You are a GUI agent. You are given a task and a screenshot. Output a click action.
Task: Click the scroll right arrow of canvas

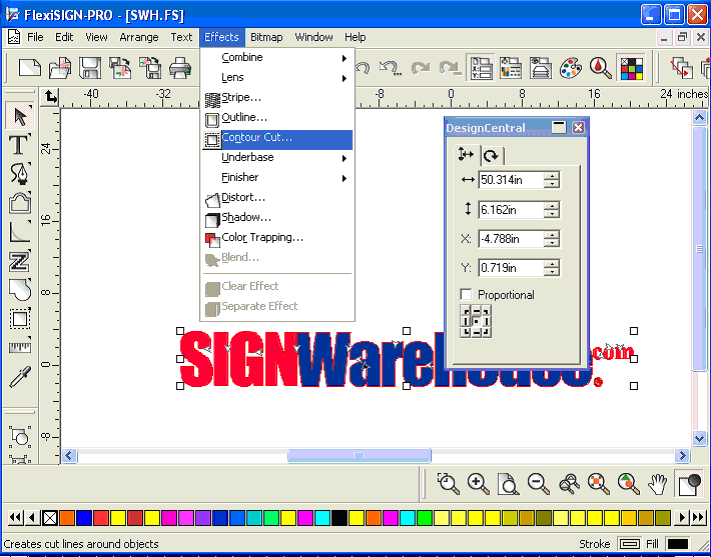coord(682,455)
